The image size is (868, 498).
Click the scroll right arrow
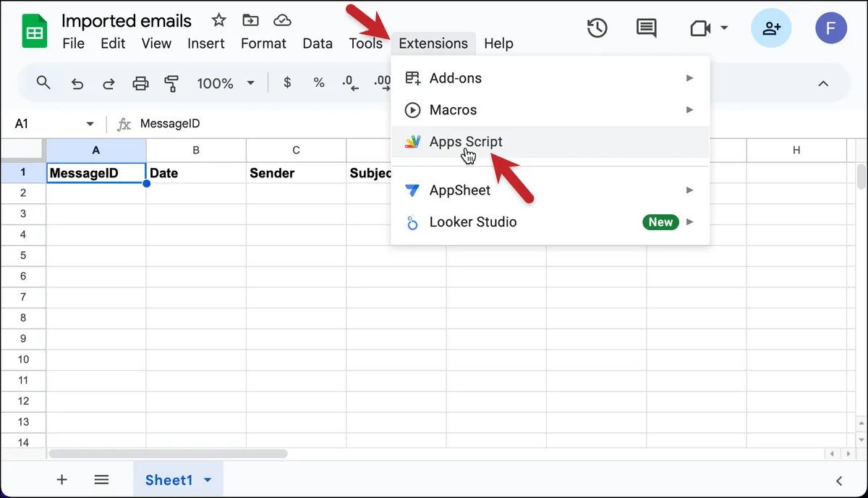point(847,454)
